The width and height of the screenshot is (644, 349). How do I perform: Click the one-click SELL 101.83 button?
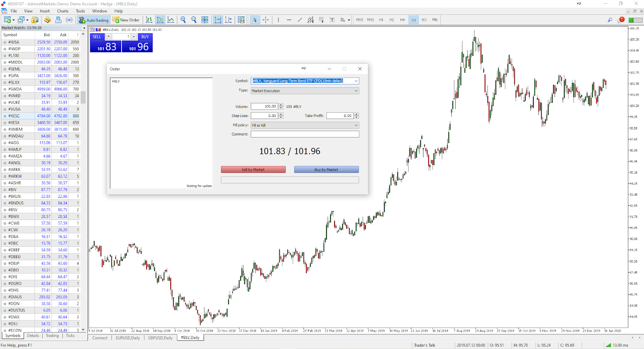[x=106, y=47]
